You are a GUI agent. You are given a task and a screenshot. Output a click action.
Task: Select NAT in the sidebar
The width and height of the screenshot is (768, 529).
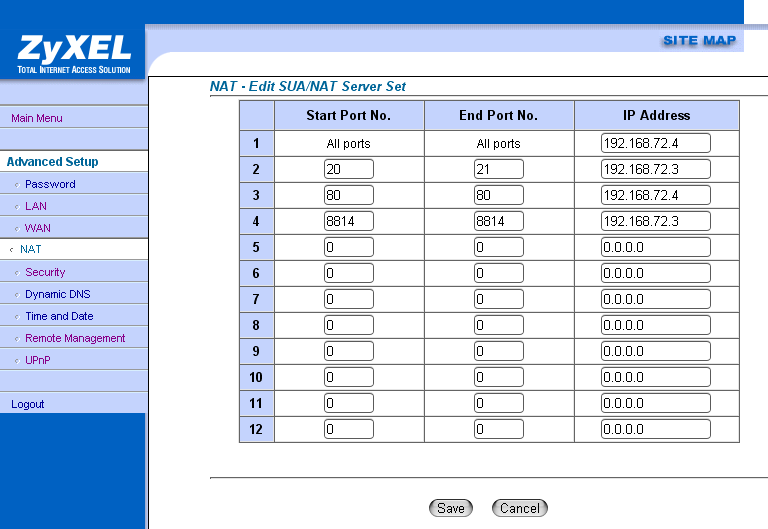tap(31, 250)
